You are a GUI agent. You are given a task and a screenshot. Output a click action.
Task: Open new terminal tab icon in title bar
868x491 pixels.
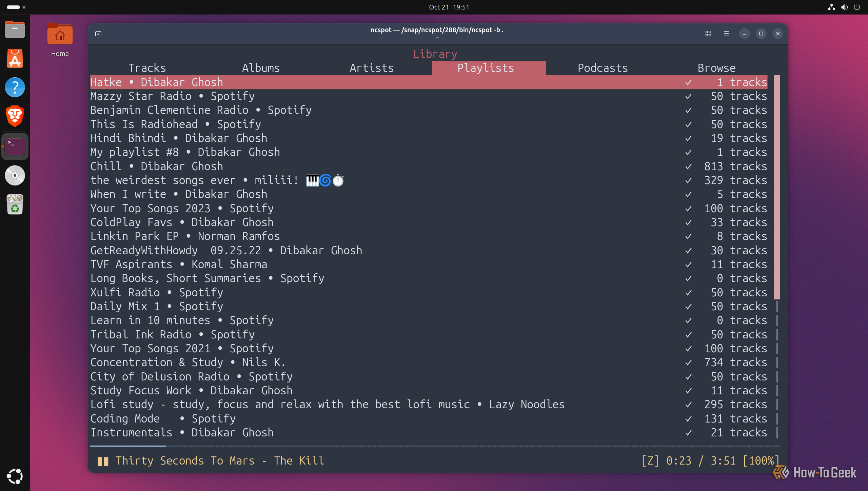click(x=98, y=34)
